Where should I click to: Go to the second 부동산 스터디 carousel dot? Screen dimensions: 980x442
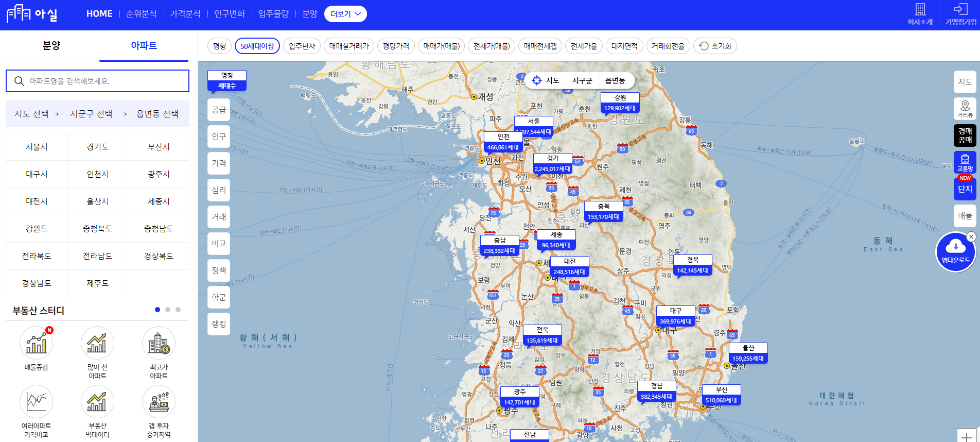tap(168, 310)
